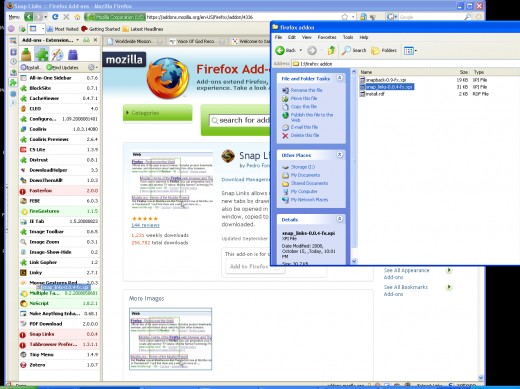Open Add-ons sidebar title dropdown arrow

click(x=78, y=40)
